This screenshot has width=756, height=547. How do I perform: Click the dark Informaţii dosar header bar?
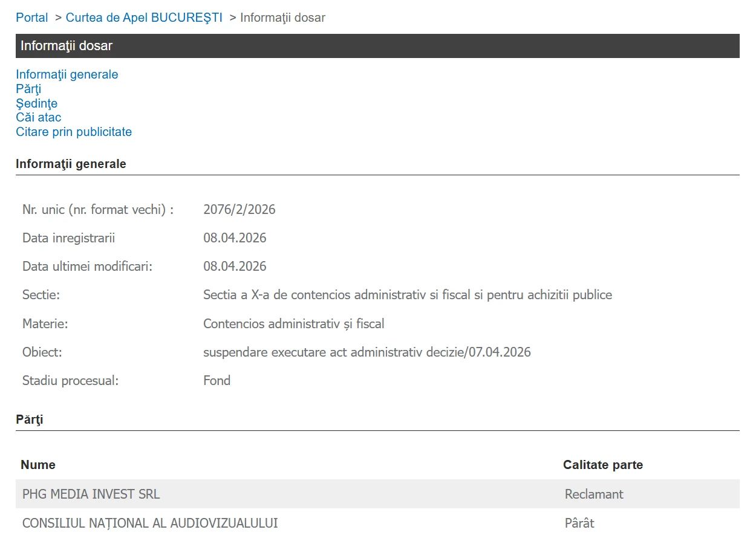[x=377, y=46]
